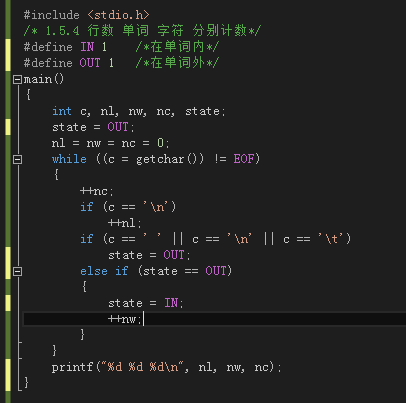Click the getchar() call
Image resolution: width=406 pixels, height=403 pixels.
coord(170,159)
